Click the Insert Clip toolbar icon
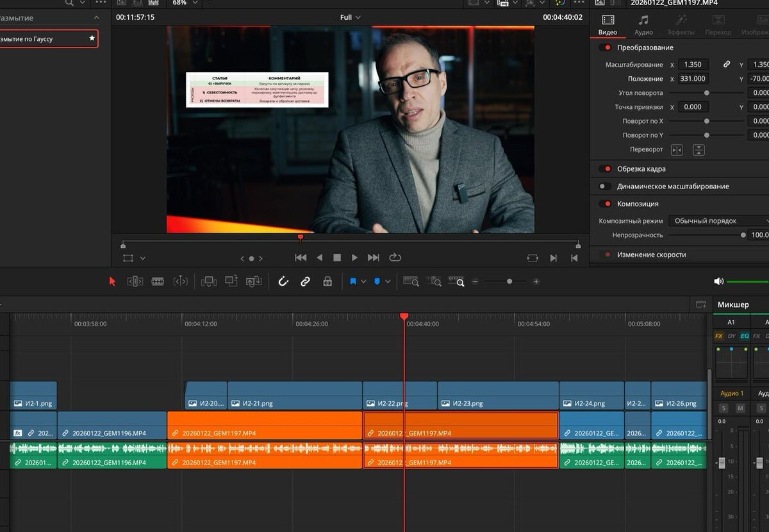The width and height of the screenshot is (769, 532). pos(208,281)
